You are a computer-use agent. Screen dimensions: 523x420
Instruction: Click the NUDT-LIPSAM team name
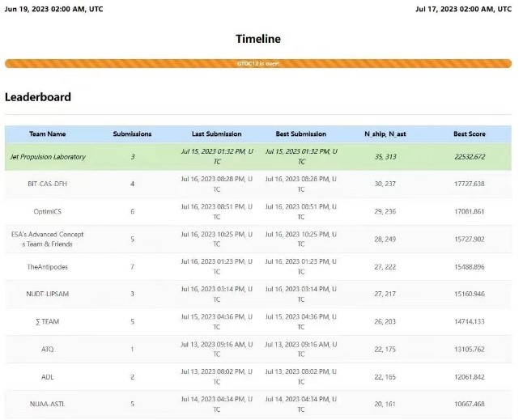47,294
